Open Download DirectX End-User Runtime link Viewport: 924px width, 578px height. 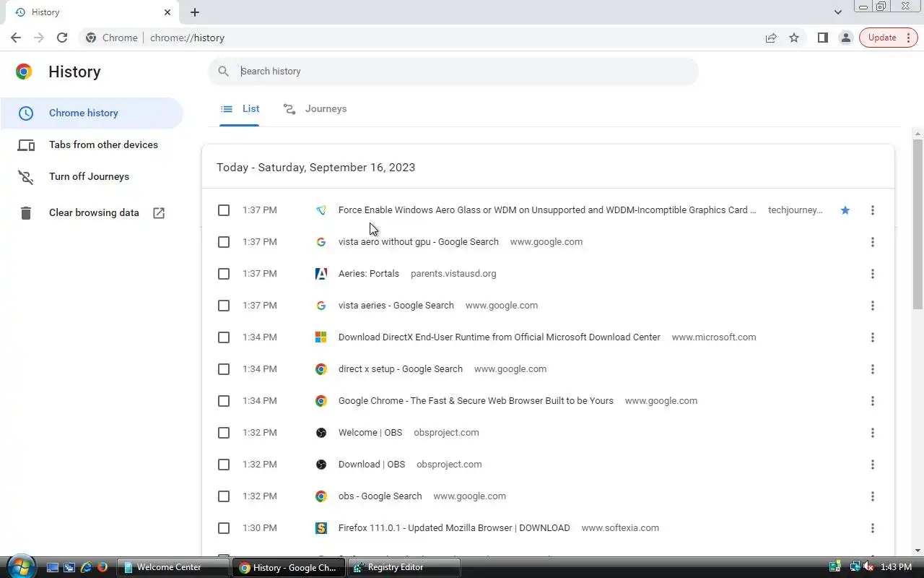(x=500, y=337)
